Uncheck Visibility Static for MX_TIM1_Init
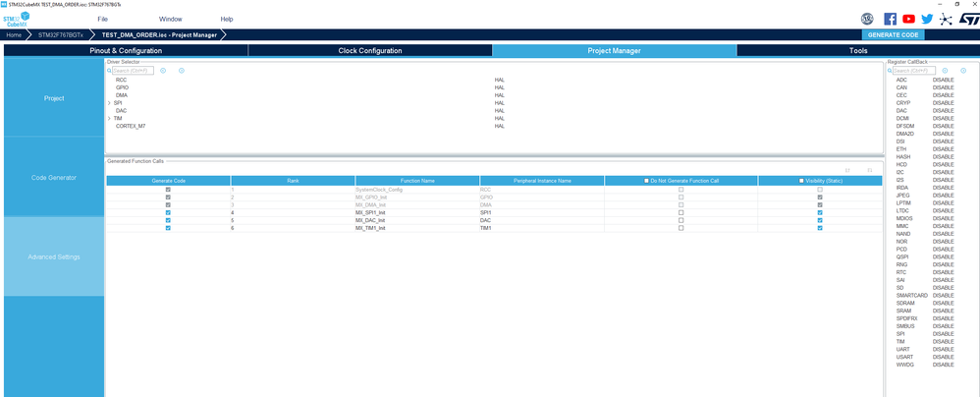The height and width of the screenshot is (397, 980). pos(820,228)
